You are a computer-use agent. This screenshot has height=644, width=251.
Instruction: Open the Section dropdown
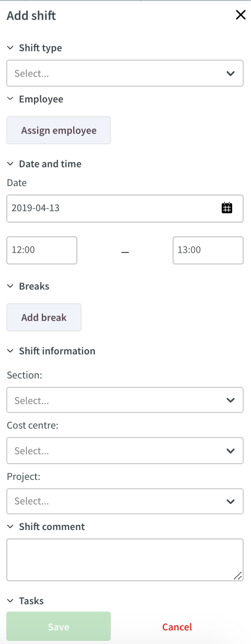click(x=125, y=400)
